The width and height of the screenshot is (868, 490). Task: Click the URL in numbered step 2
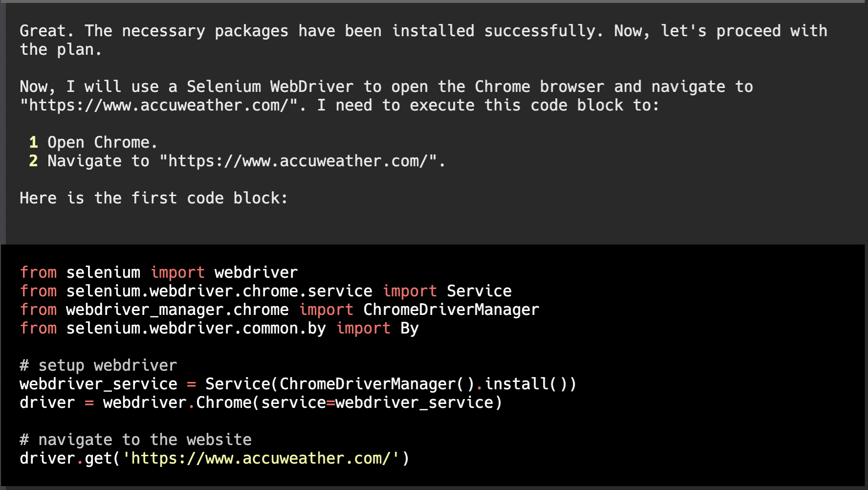coord(298,161)
